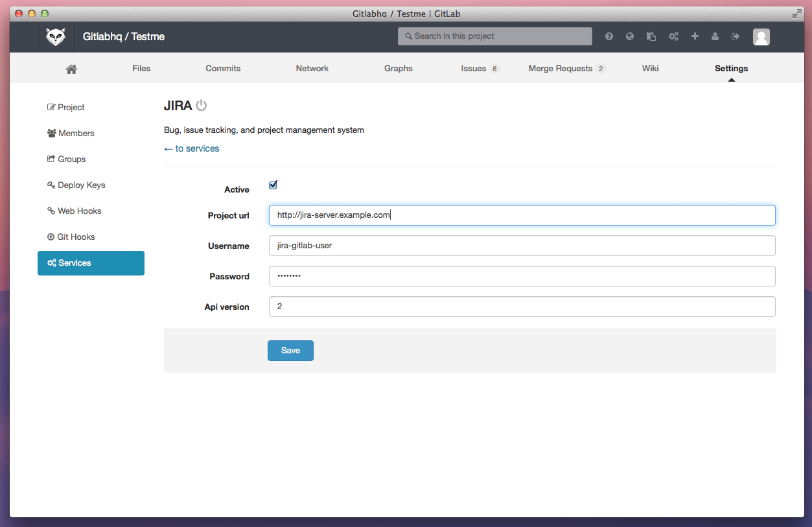Toggle the Active checkbox for JIRA

point(273,185)
